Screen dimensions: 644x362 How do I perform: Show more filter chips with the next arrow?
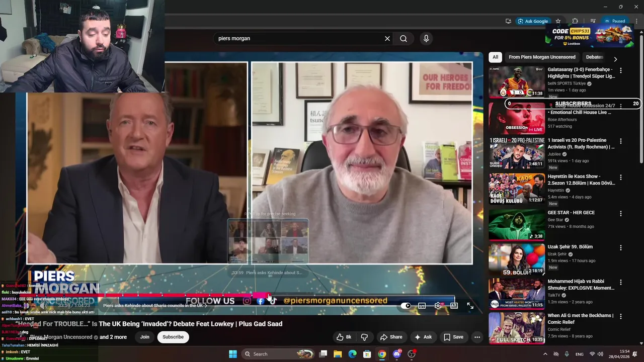click(615, 59)
